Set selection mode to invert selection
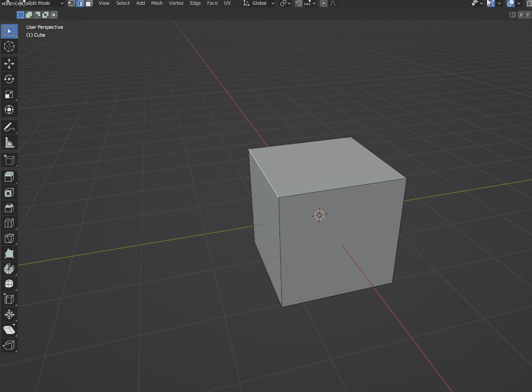The height and width of the screenshot is (392, 532). 45,15
